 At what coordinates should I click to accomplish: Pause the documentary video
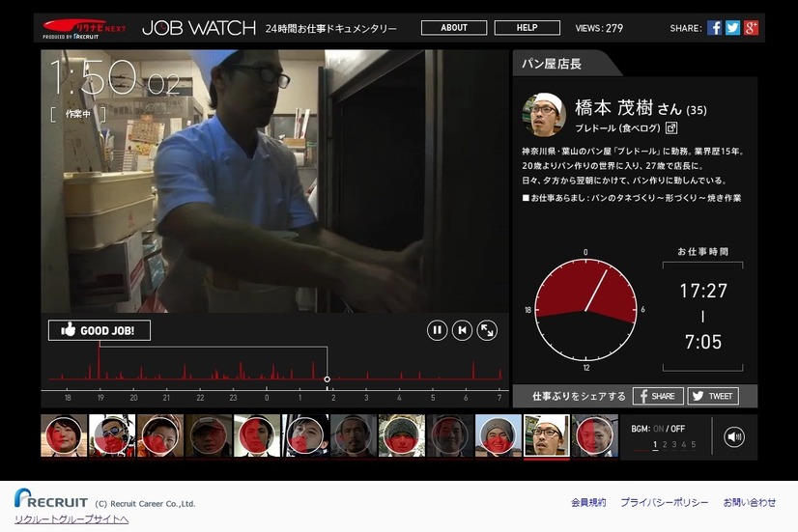pyautogui.click(x=437, y=330)
